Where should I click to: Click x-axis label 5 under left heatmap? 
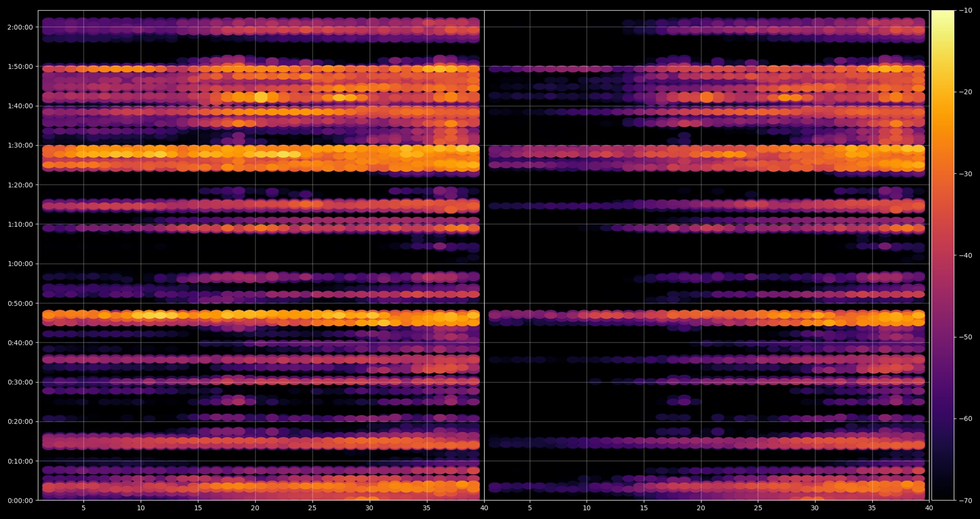click(x=84, y=508)
